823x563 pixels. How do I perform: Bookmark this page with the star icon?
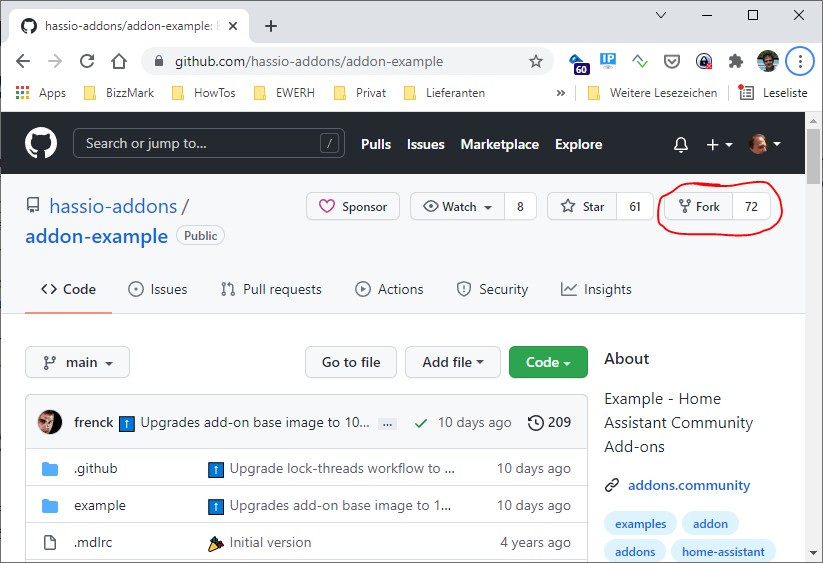coord(536,61)
